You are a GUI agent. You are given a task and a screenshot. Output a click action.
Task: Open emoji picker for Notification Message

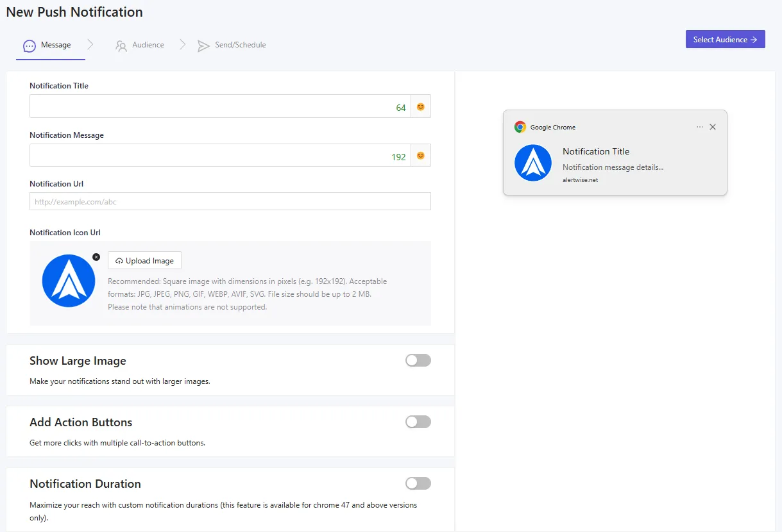click(x=421, y=156)
